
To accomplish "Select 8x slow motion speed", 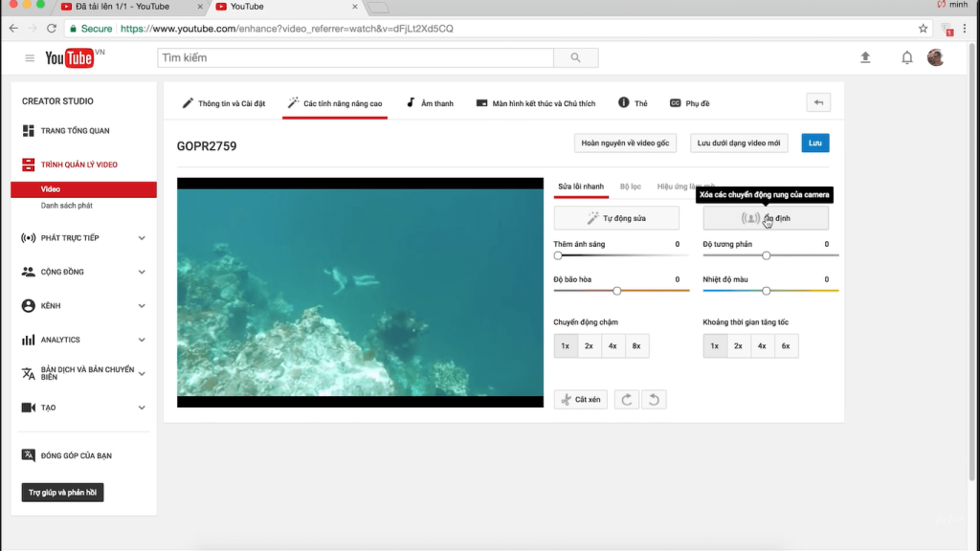I will click(x=636, y=346).
